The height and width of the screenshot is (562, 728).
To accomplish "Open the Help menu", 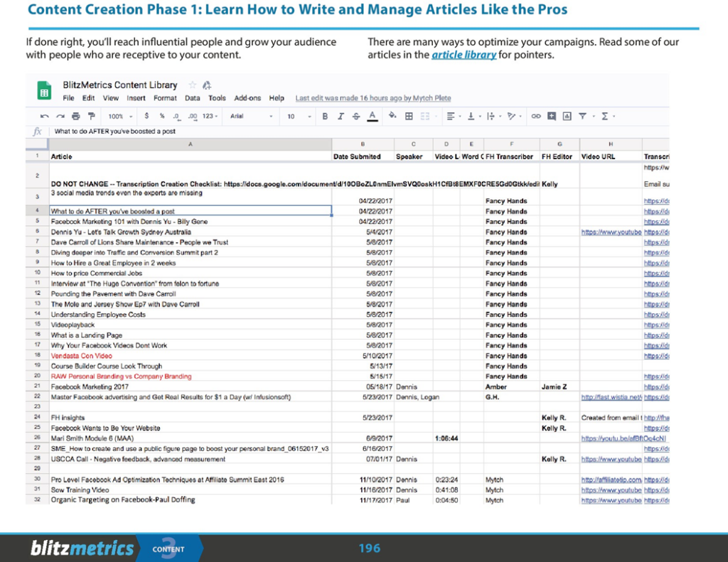I will click(277, 98).
